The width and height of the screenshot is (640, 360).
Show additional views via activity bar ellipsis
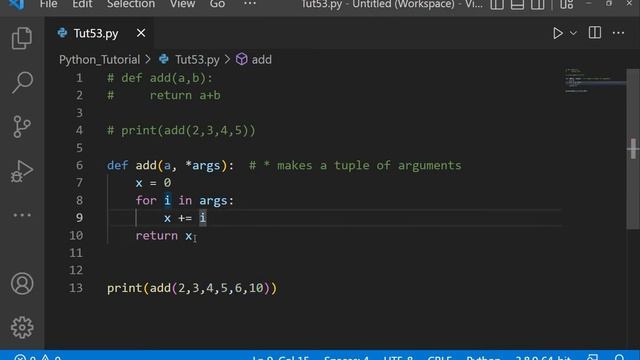[22, 215]
